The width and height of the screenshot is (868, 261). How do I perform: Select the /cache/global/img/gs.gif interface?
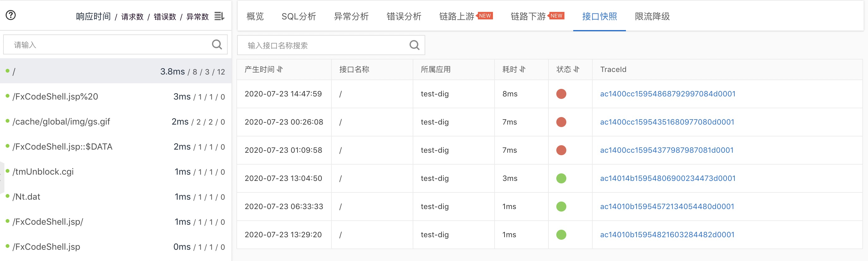point(61,122)
